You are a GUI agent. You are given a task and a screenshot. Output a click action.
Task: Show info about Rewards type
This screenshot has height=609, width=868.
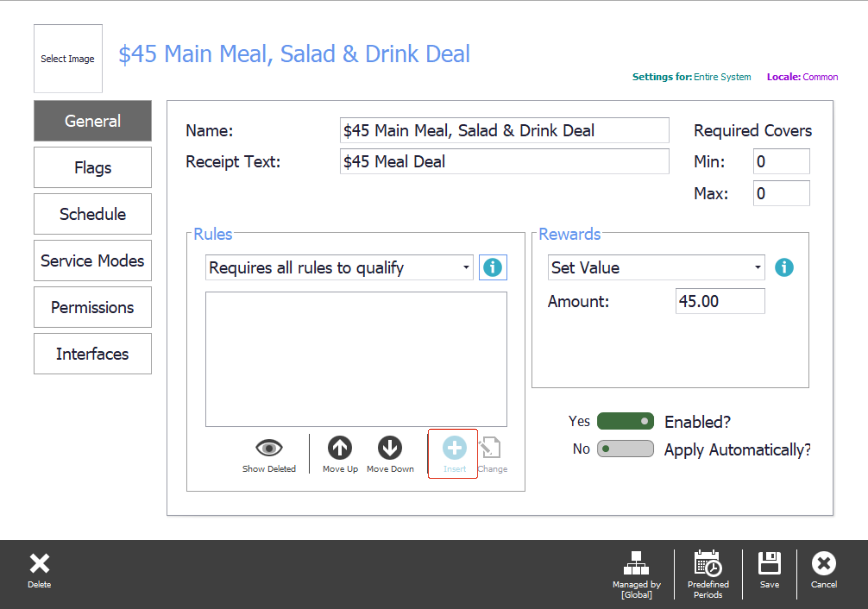click(x=784, y=268)
